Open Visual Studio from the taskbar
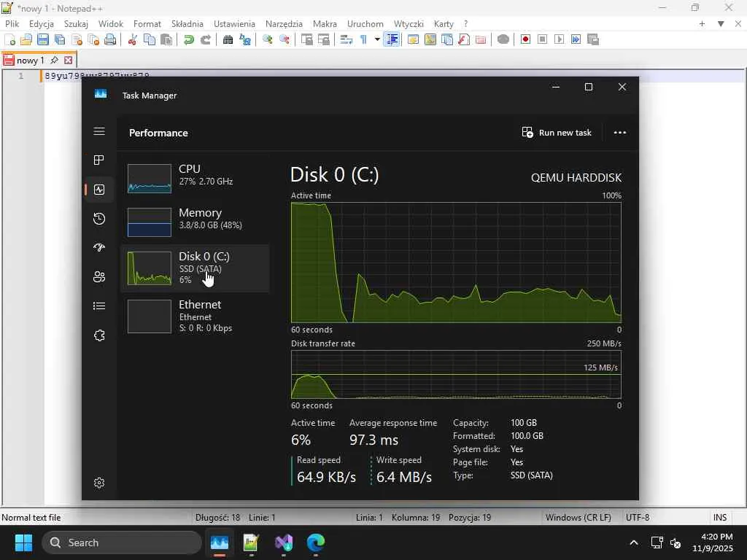747x560 pixels. 284,542
